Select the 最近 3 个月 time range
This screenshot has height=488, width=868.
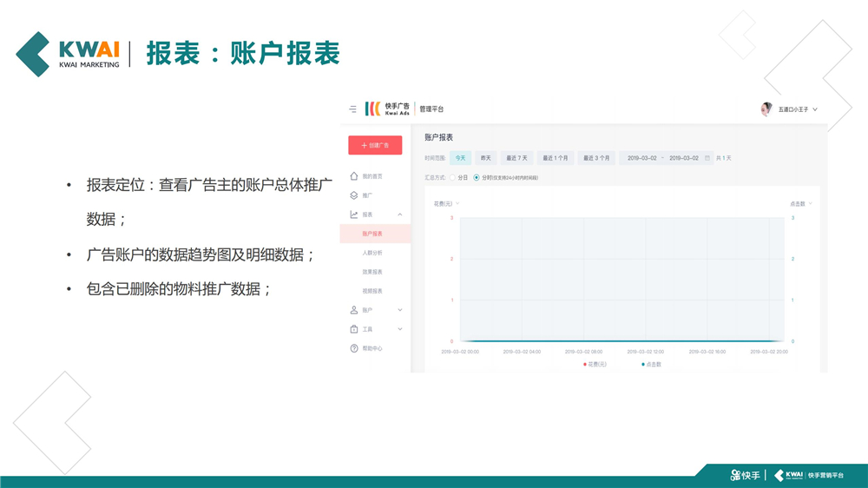(x=596, y=158)
